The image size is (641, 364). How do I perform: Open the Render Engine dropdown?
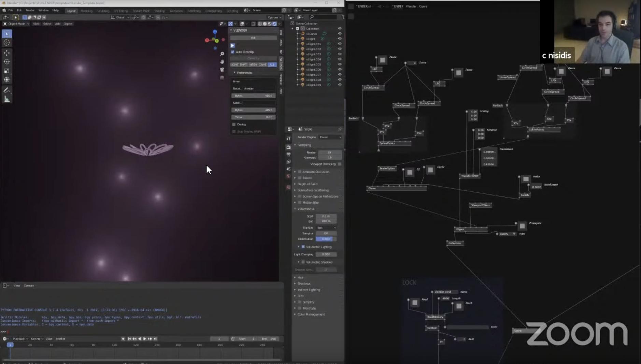pyautogui.click(x=330, y=137)
